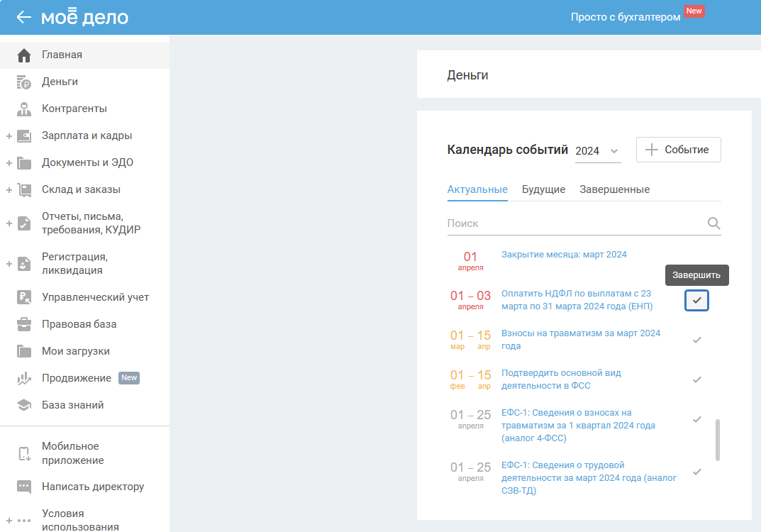The width and height of the screenshot is (761, 532).
Task: Click the Мобильное приложение phone icon
Action: point(24,453)
